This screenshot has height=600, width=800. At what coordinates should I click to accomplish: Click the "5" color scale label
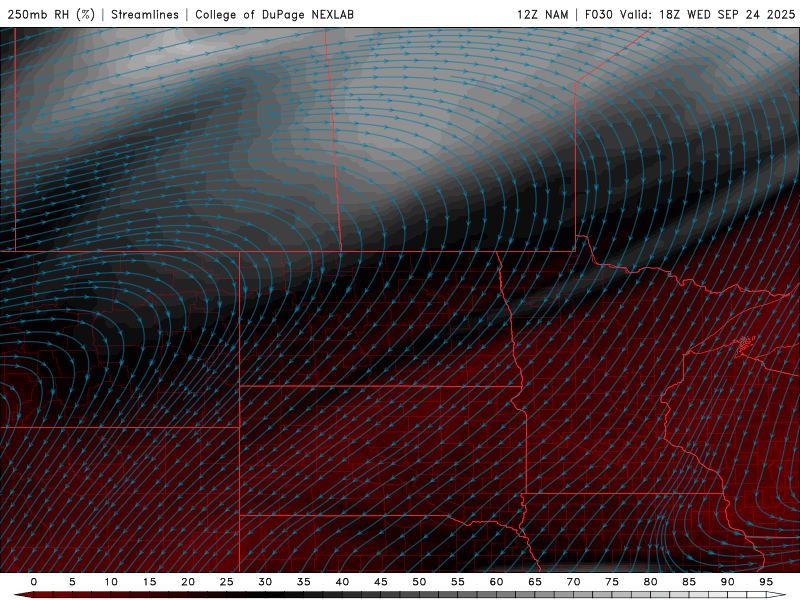point(72,582)
